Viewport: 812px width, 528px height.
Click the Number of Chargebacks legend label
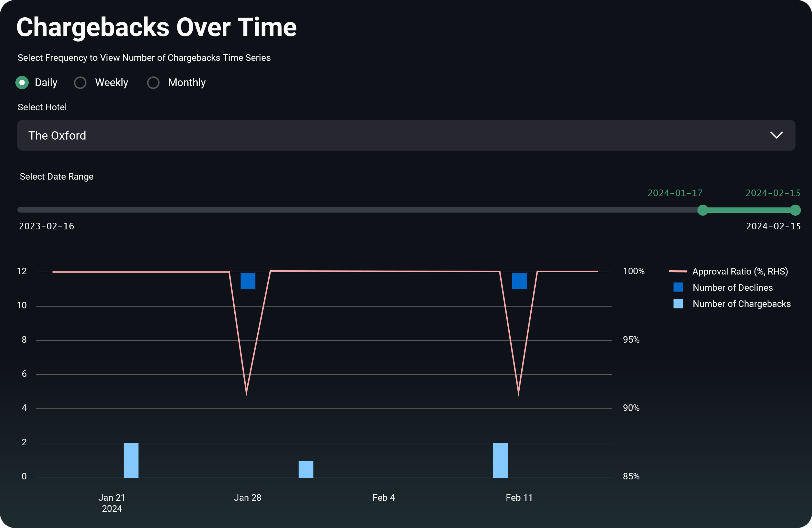click(x=741, y=304)
